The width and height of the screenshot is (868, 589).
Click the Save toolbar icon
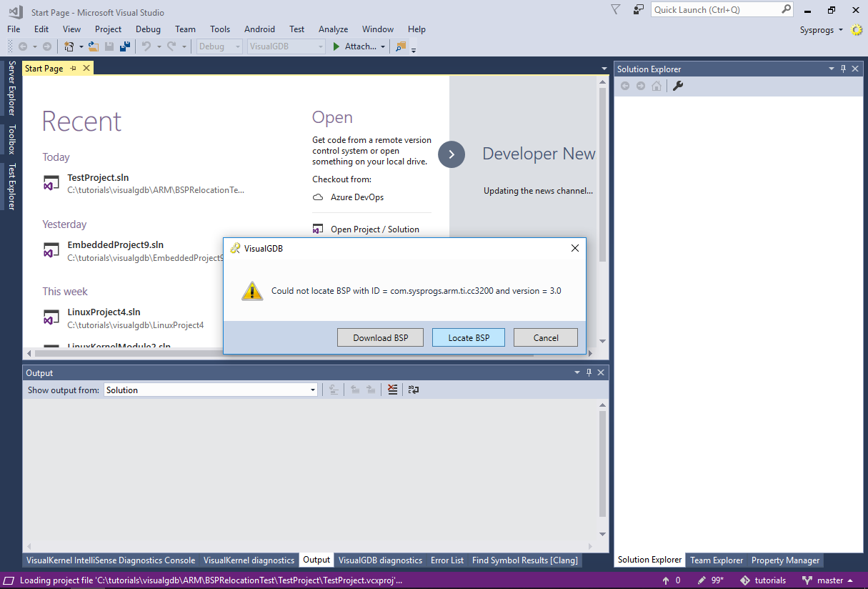(109, 46)
